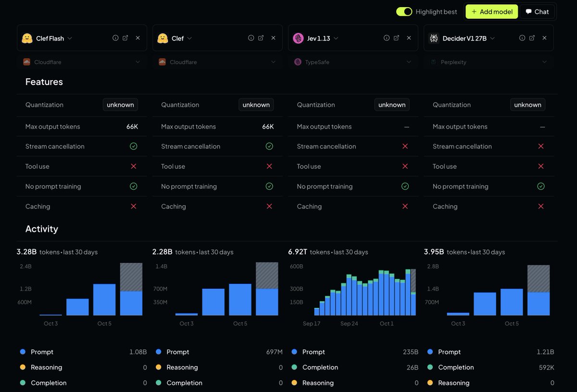Image resolution: width=577 pixels, height=392 pixels.
Task: Click the Tool use cross for Jev 1.13
Action: tap(405, 166)
